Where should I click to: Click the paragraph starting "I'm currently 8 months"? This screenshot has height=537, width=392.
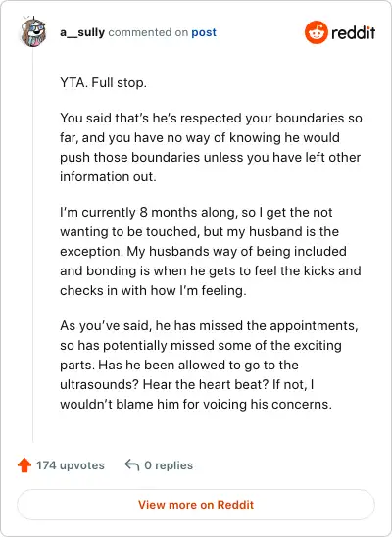tap(211, 251)
